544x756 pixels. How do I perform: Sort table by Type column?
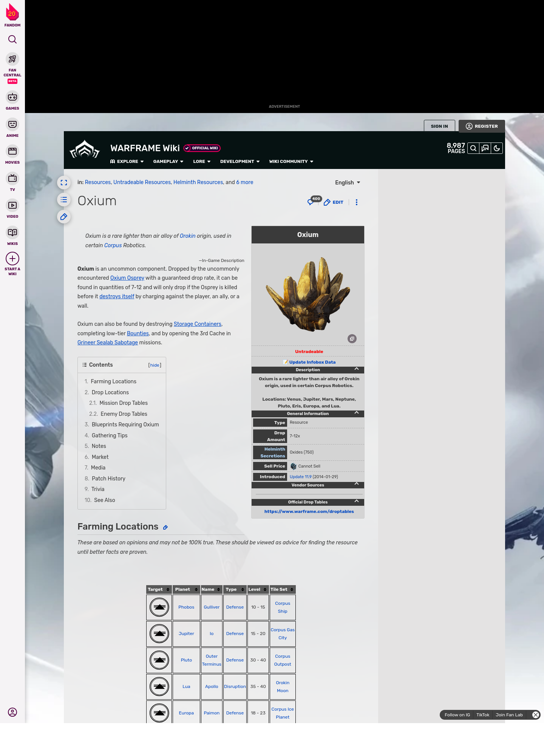pyautogui.click(x=235, y=590)
